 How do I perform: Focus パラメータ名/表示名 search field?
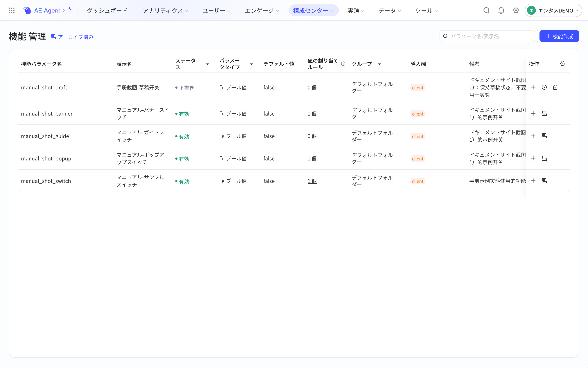[487, 36]
